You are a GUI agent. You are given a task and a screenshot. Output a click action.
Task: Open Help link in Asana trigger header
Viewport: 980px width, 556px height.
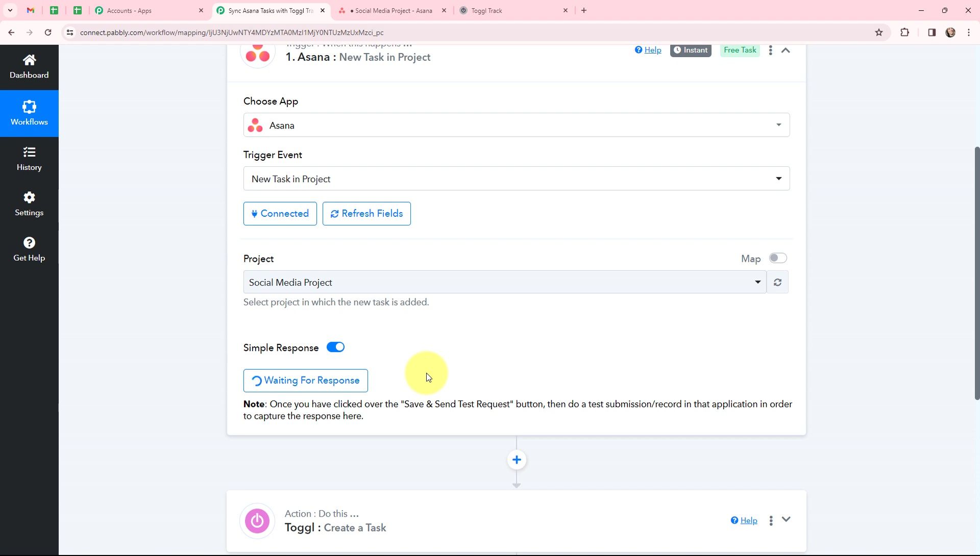pos(648,50)
